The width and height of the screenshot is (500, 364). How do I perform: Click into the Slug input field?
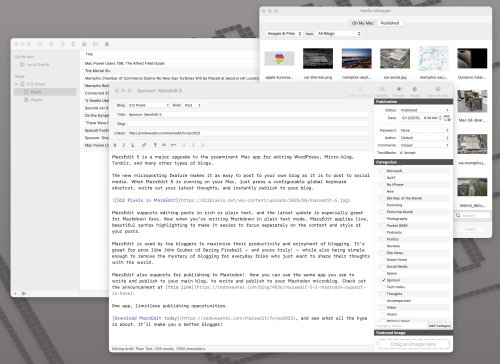(x=248, y=124)
